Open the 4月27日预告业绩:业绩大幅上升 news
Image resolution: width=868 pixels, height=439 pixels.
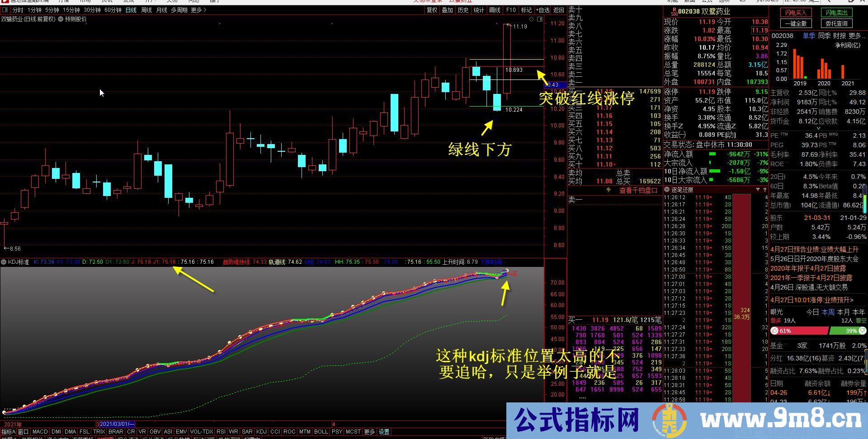click(814, 249)
